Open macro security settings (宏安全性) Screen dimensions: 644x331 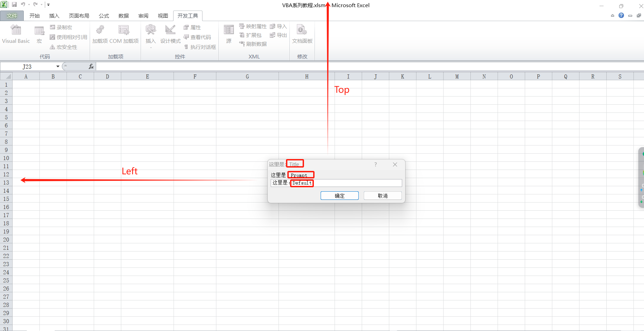pos(64,47)
